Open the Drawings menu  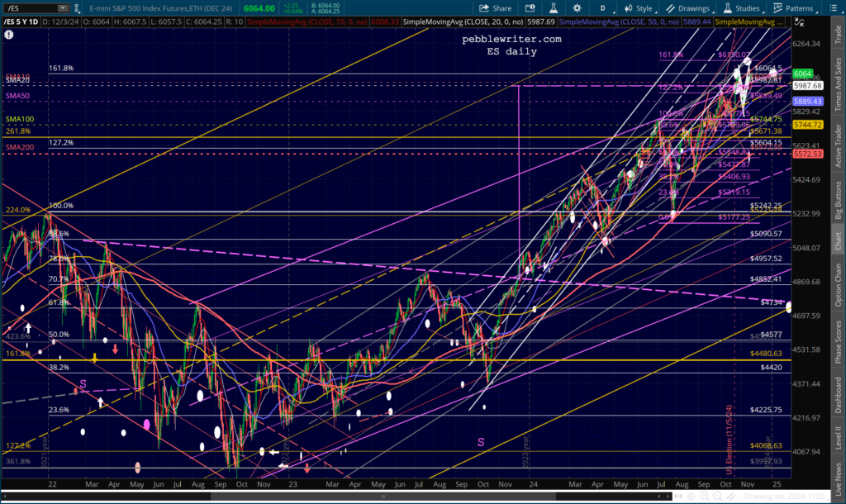point(688,8)
